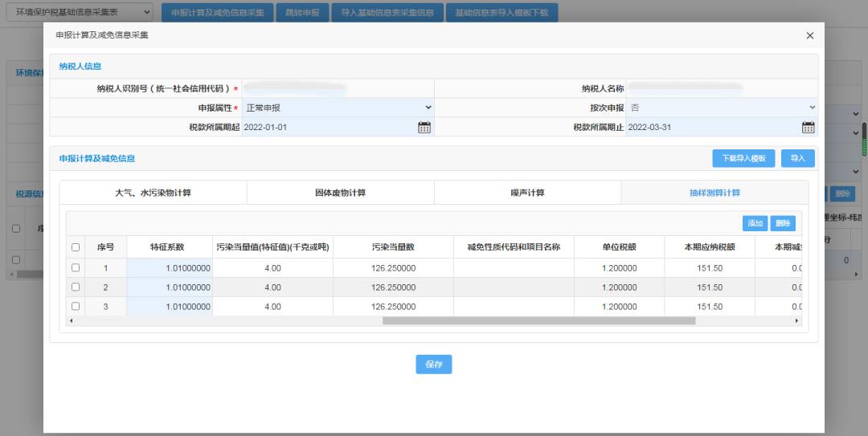
Task: Click the 特征系数 field in row 2
Action: (x=170, y=287)
